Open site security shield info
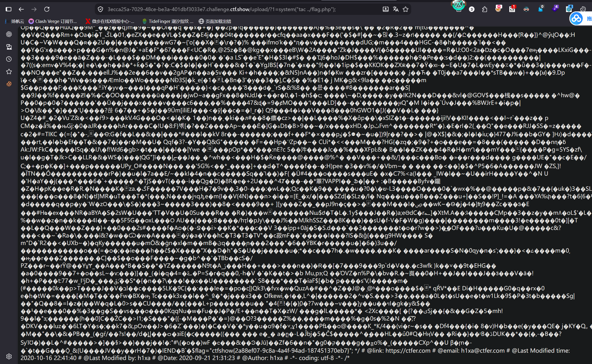592x364 pixels. (x=100, y=9)
